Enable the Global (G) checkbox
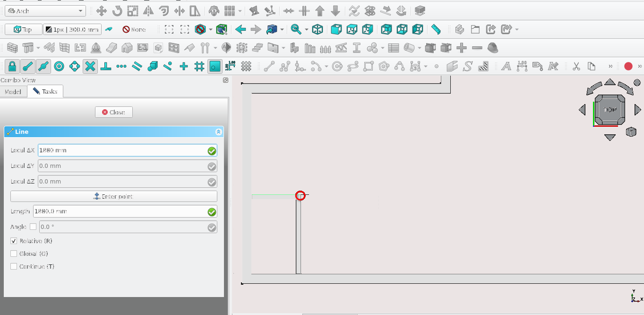This screenshot has height=315, width=644. coord(14,254)
